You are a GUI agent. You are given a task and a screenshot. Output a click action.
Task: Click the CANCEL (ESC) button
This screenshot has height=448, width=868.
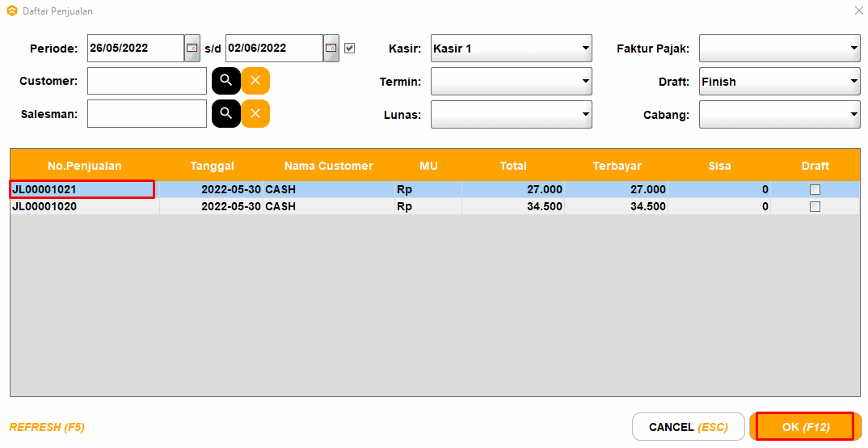coord(688,427)
